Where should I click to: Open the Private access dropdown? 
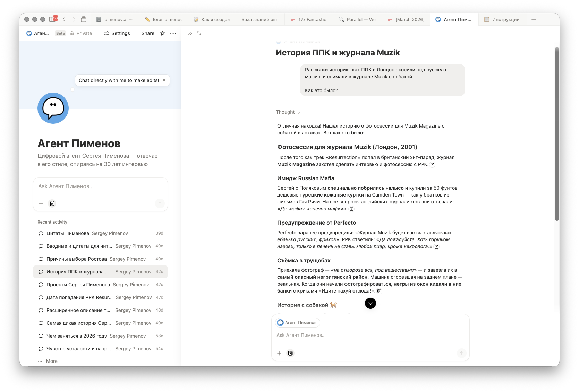pyautogui.click(x=81, y=33)
